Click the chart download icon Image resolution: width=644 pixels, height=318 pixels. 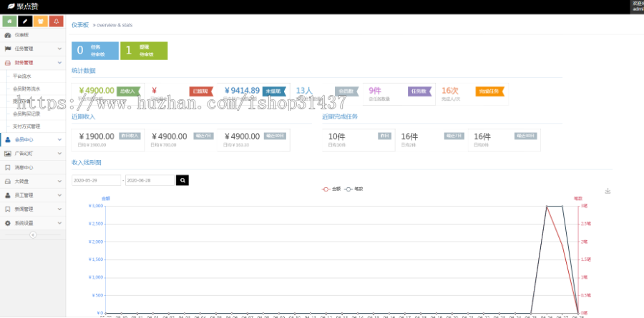608,191
